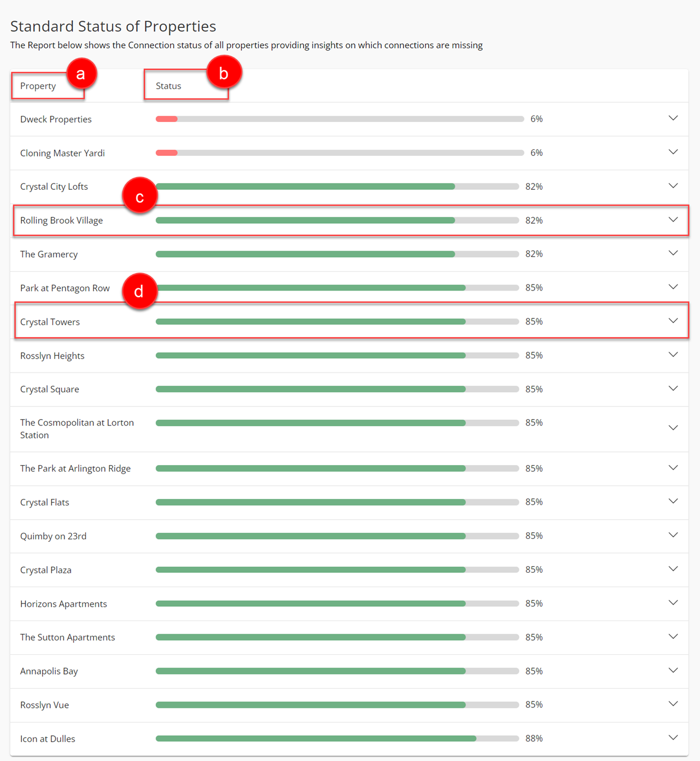Click the Icon at Dulles progress bar
This screenshot has height=761, width=700.
pyautogui.click(x=337, y=739)
